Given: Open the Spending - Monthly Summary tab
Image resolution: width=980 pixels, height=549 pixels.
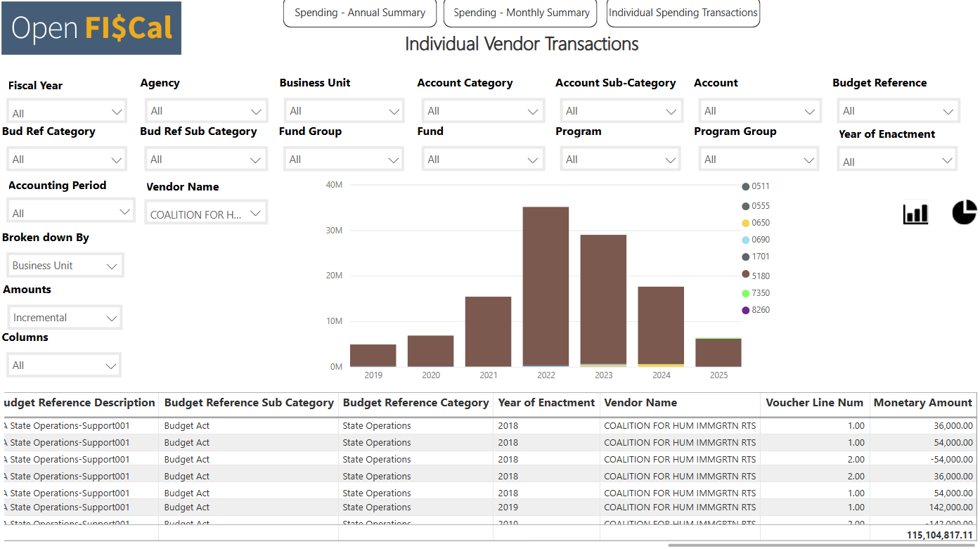Looking at the screenshot, I should click(x=521, y=13).
